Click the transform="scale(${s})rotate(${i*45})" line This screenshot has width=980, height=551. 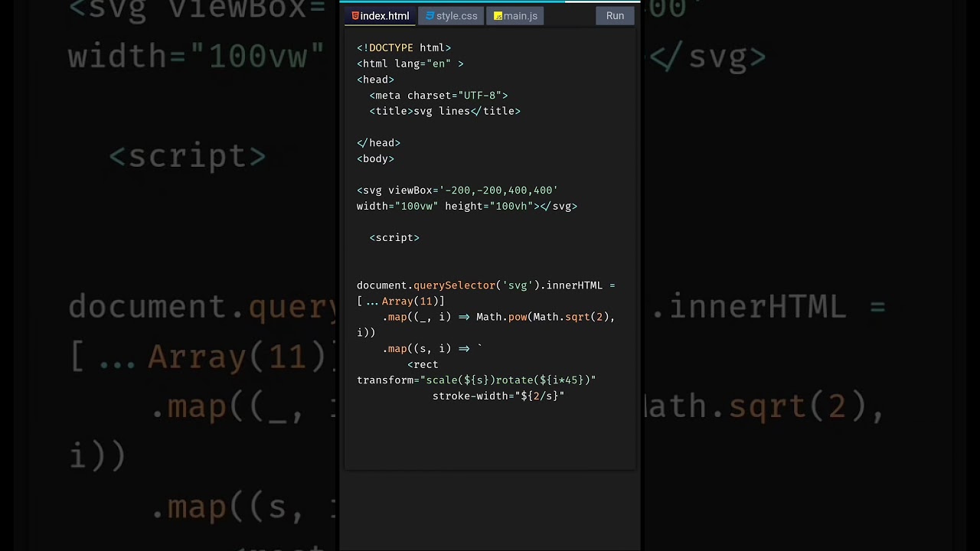click(x=476, y=380)
